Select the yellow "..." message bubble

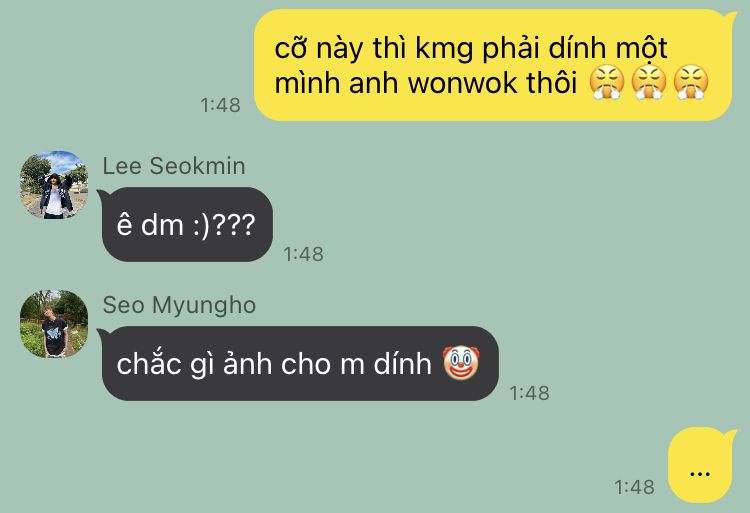click(700, 465)
